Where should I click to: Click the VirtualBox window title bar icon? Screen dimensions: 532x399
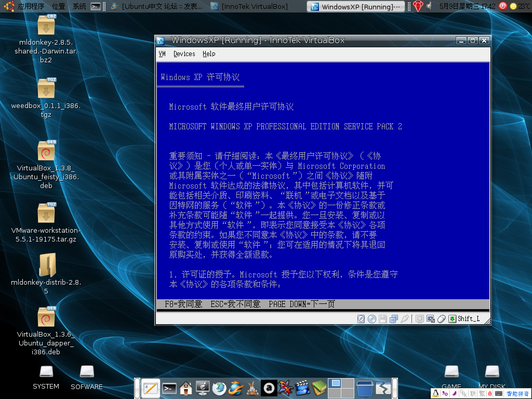(161, 41)
